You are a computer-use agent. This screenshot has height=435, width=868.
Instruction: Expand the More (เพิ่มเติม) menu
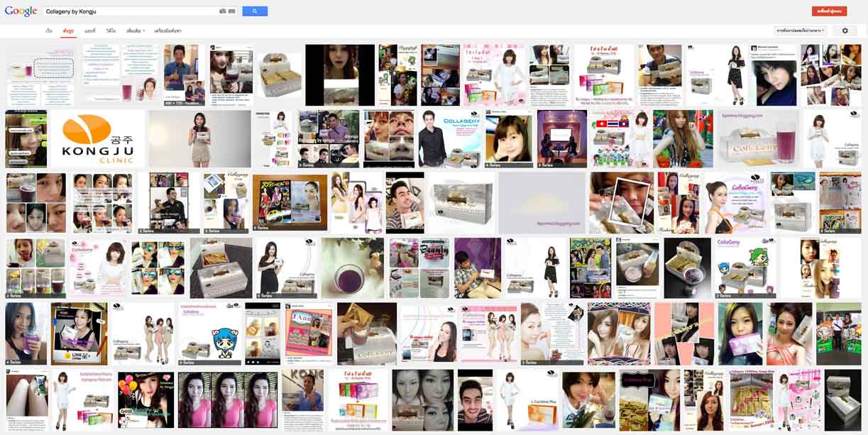(135, 31)
